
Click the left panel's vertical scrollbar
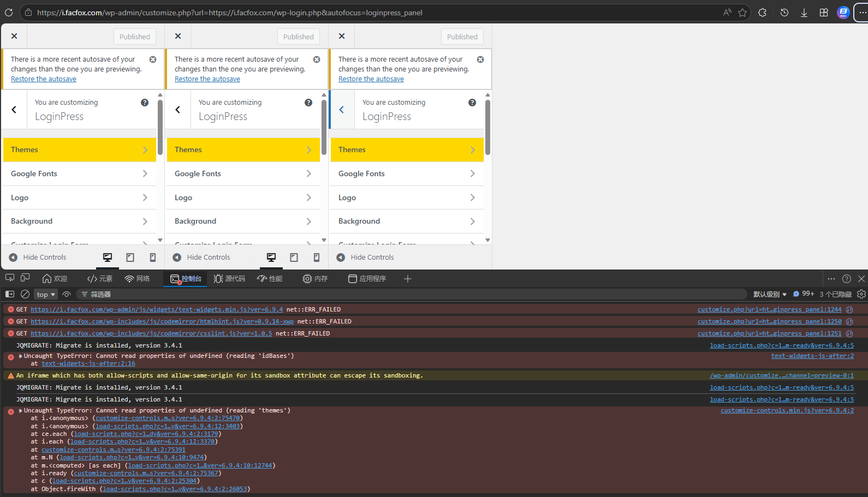[x=160, y=128]
